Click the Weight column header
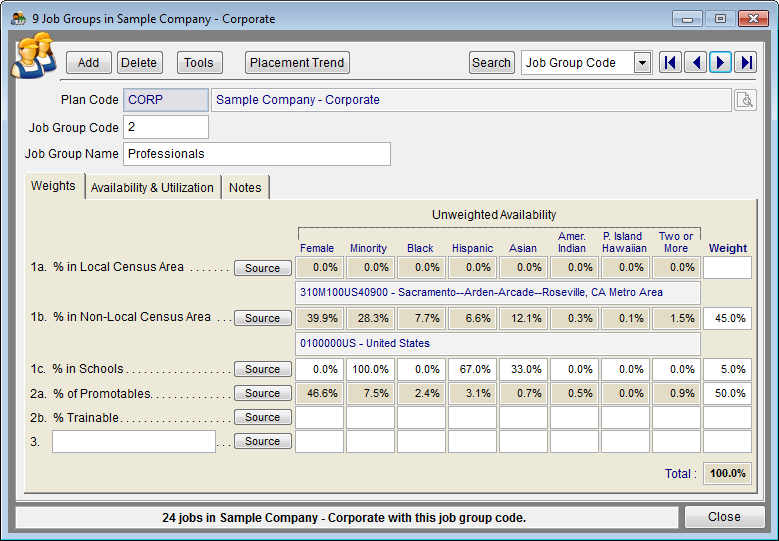This screenshot has width=779, height=541. click(x=728, y=248)
